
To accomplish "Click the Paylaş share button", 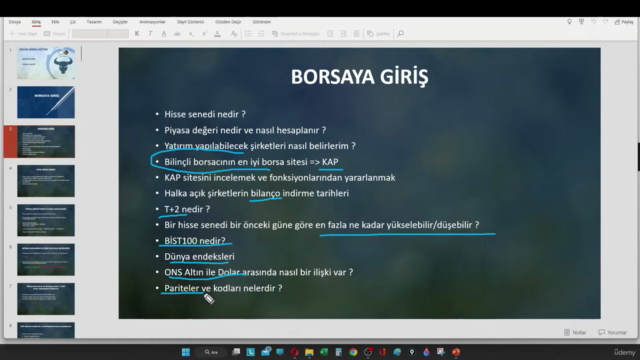I will (624, 22).
